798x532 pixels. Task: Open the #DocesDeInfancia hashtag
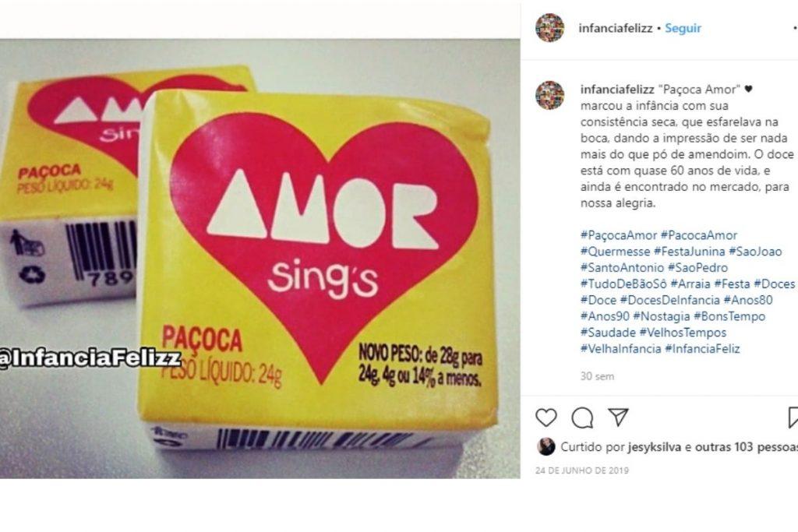(x=669, y=300)
